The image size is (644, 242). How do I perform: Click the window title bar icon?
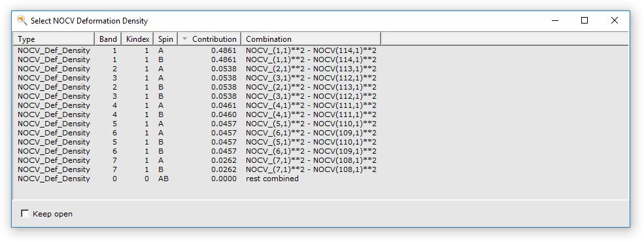click(22, 20)
